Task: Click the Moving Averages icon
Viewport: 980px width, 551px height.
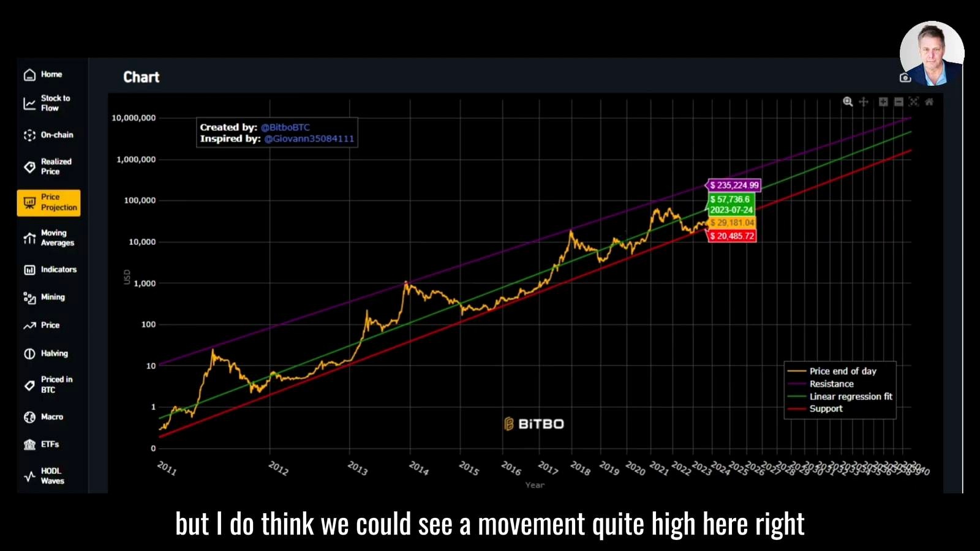Action: pos(29,238)
